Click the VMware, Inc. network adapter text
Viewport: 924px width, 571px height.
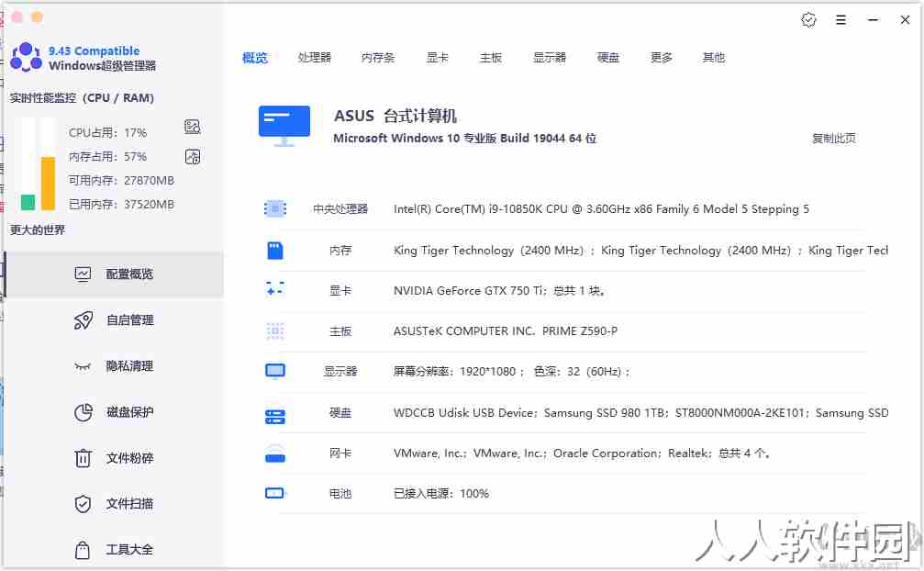(582, 453)
